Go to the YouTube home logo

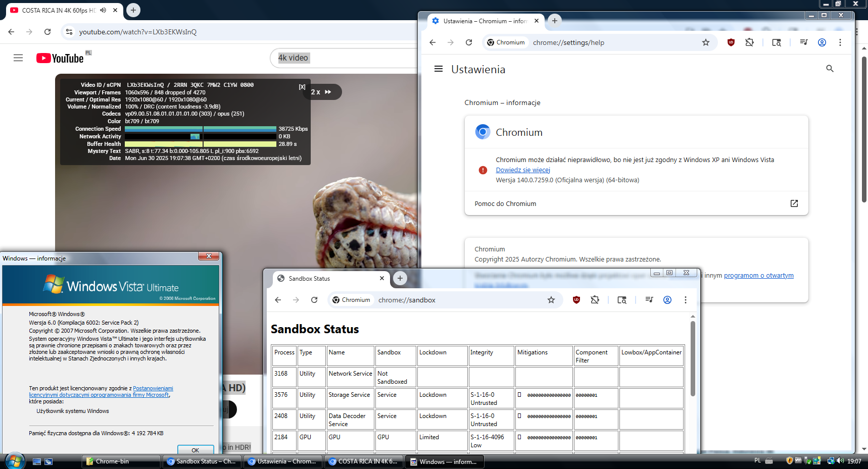(x=60, y=58)
